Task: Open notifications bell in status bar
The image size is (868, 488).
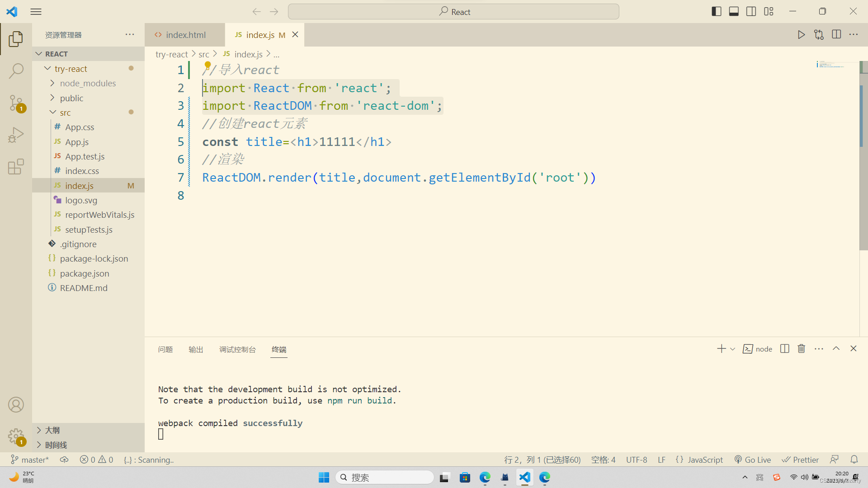Action: (x=854, y=460)
